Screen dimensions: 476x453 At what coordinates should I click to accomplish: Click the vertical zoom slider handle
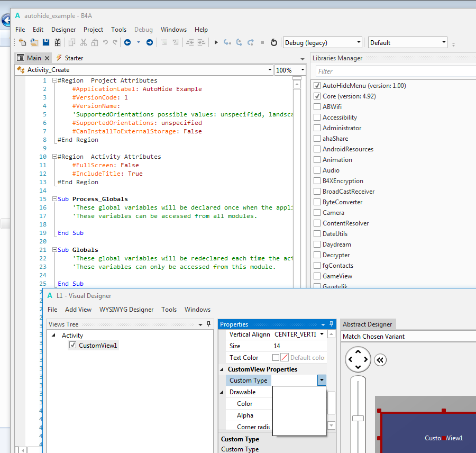(x=358, y=418)
